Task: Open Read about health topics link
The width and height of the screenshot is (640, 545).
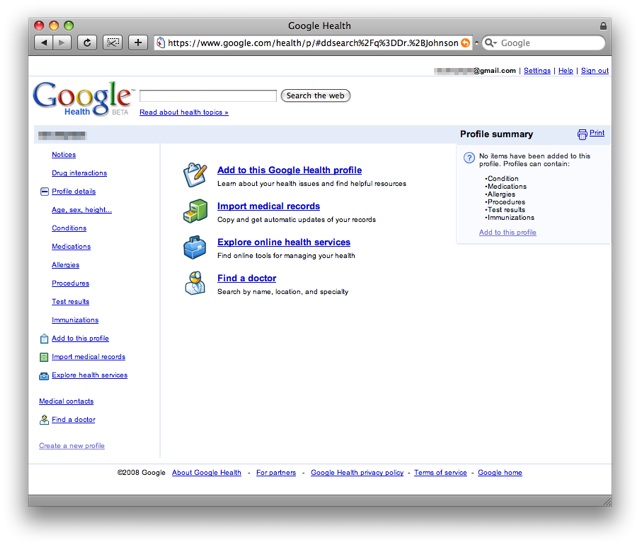Action: (184, 112)
